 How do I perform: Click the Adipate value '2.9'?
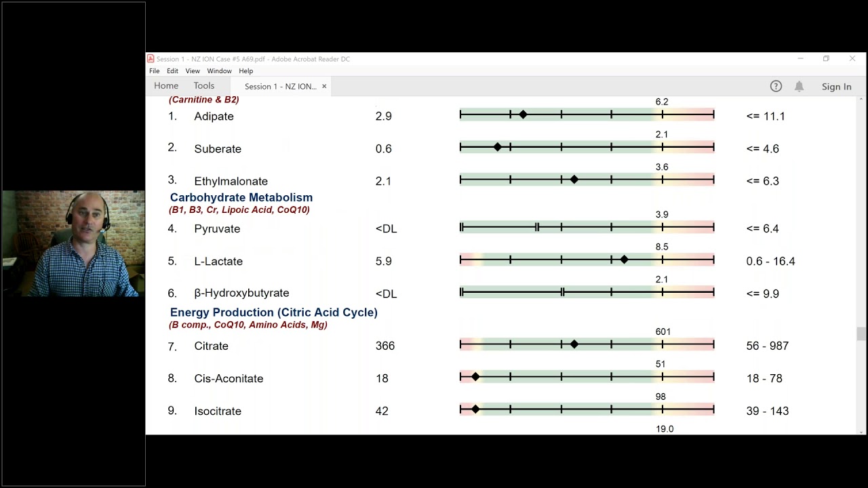[383, 117]
